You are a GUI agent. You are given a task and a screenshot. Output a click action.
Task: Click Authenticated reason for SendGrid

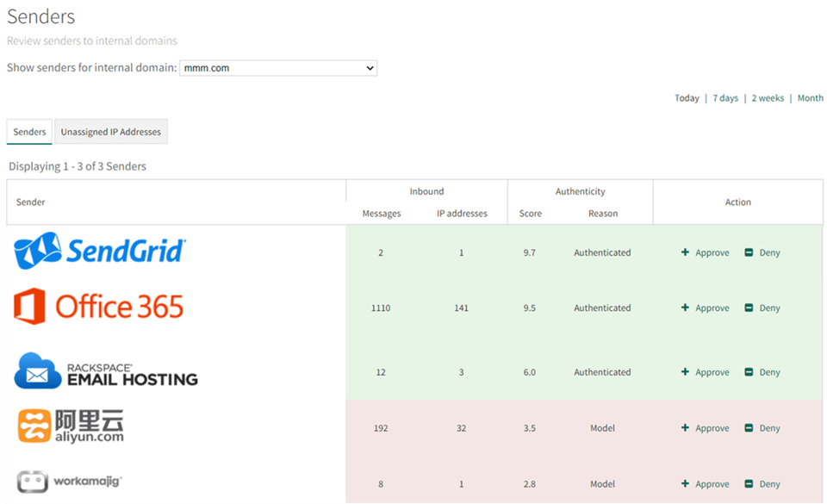[x=602, y=252]
